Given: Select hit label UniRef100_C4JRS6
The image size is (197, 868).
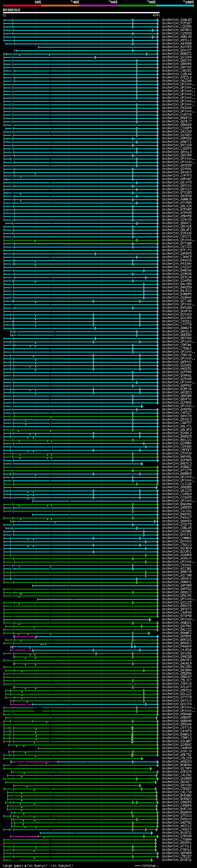Looking at the screenshot, I should click(x=177, y=650).
